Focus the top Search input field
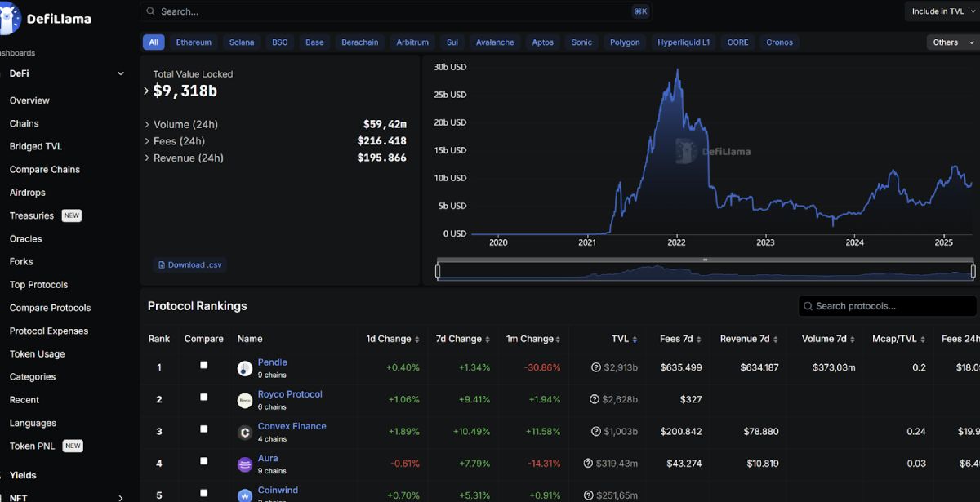980x502 pixels. pyautogui.click(x=395, y=11)
